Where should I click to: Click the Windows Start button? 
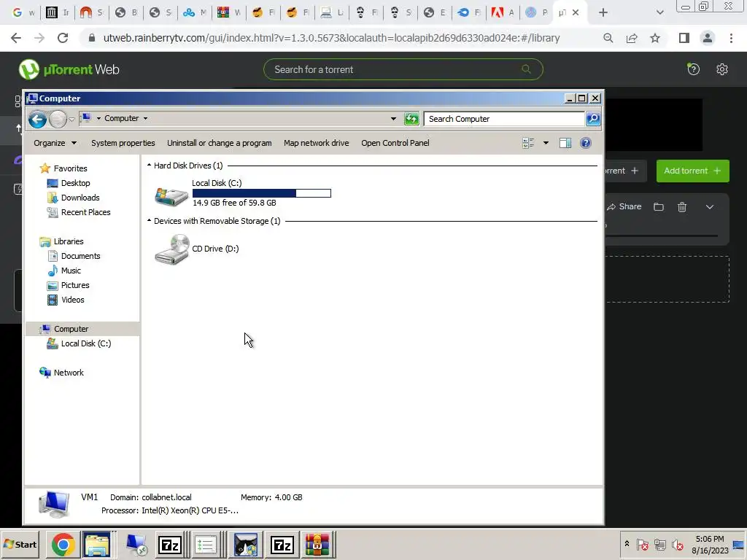(20, 544)
